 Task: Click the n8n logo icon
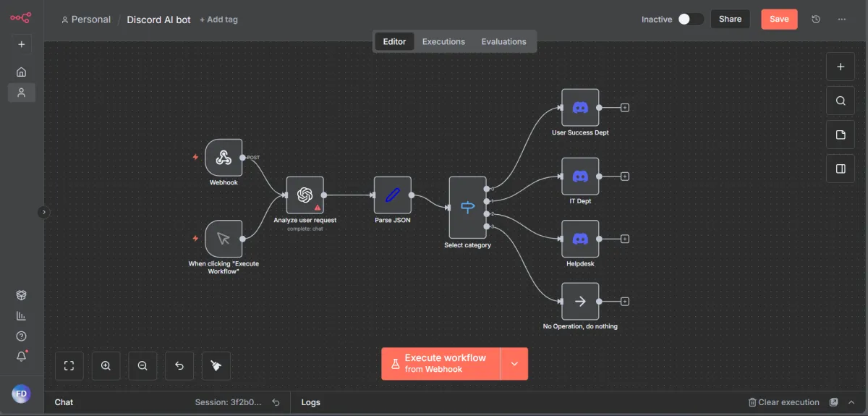[21, 18]
